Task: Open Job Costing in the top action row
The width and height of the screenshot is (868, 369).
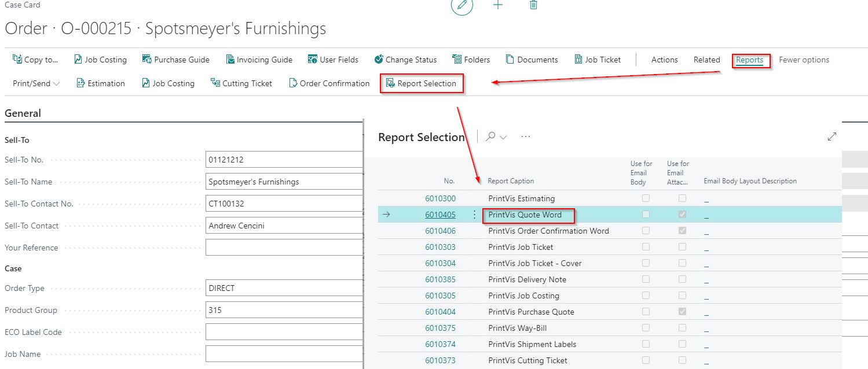Action: pos(101,60)
